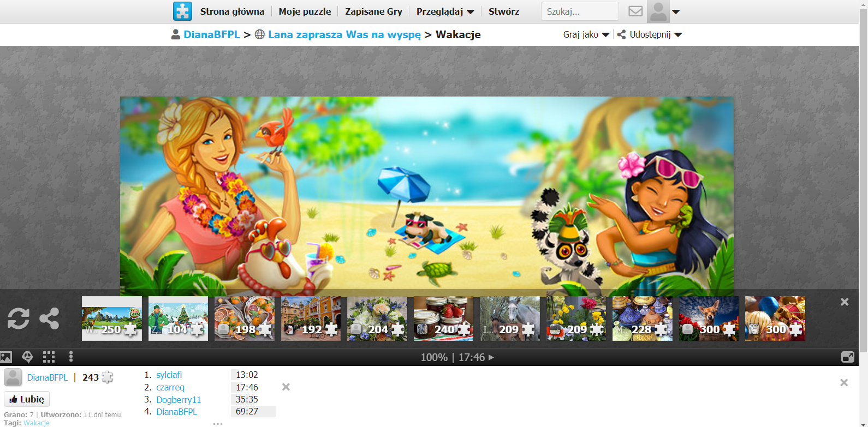Open the 250-piece farm landscape puzzle
Image resolution: width=868 pixels, height=427 pixels.
(112, 318)
